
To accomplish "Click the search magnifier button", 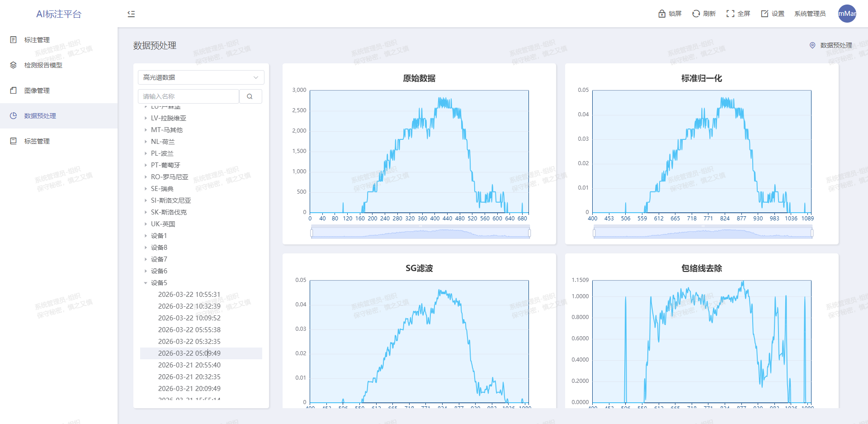I will click(x=250, y=96).
